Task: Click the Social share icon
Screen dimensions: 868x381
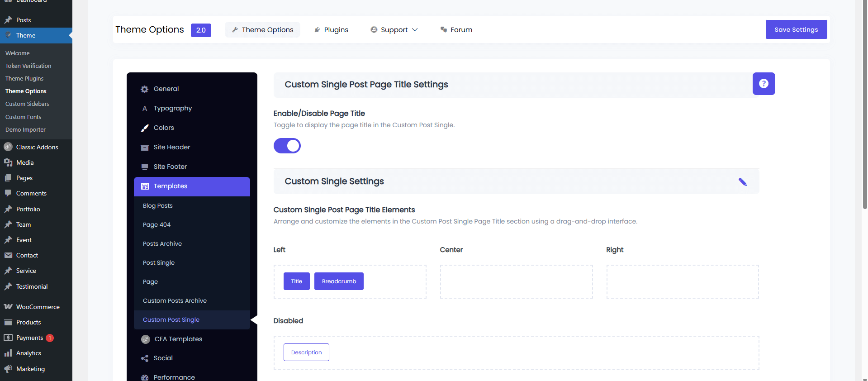Action: 145,358
